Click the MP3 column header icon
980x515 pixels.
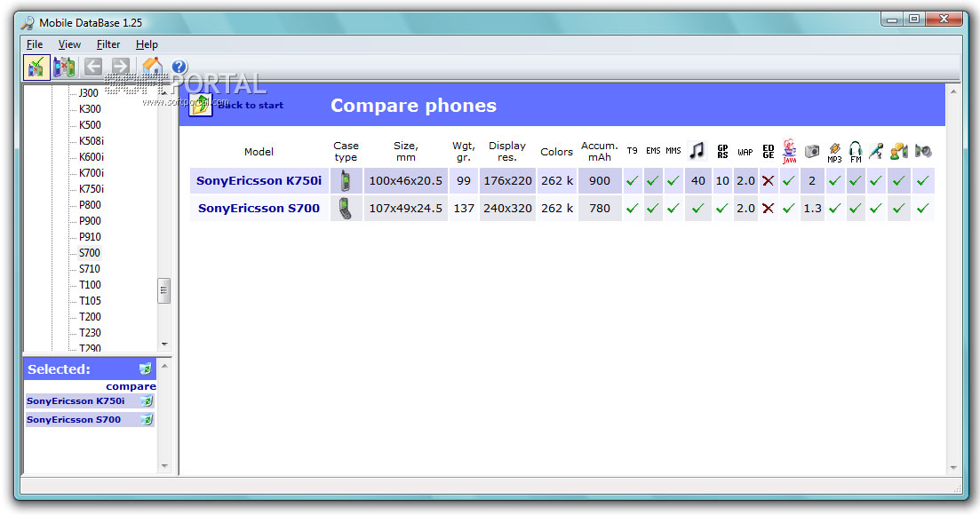click(x=834, y=153)
